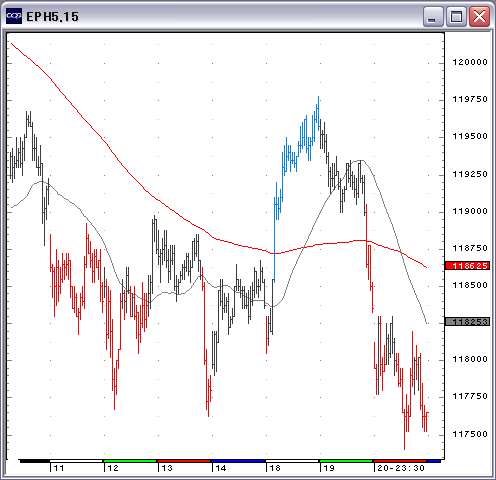Click the 20-23:30 time axis label
This screenshot has width=496, height=480.
[401, 468]
